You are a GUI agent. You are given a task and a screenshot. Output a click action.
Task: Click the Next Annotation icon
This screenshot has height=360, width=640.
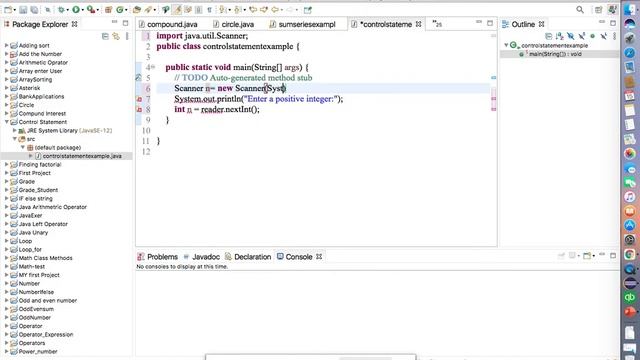[223, 10]
